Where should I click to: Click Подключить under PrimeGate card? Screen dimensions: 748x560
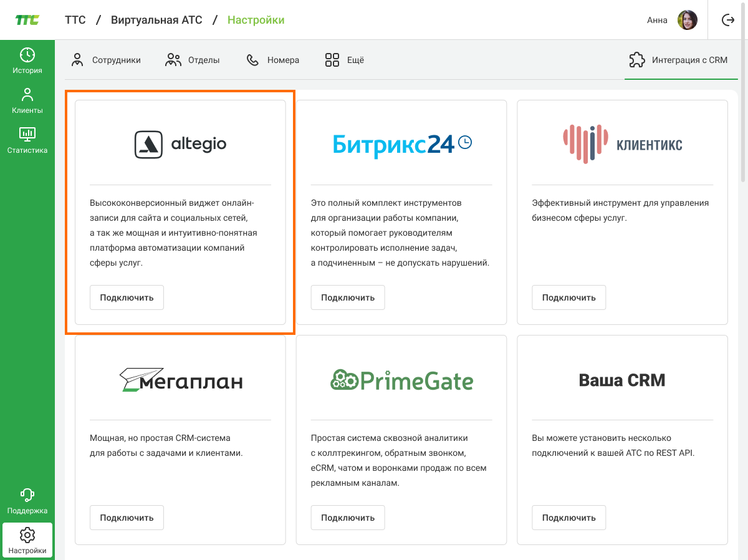tap(348, 518)
